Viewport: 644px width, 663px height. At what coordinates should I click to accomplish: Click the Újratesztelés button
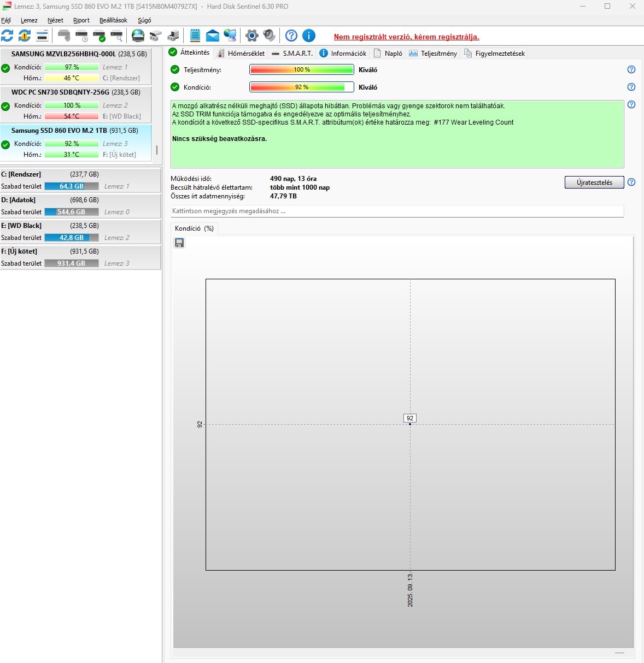tap(594, 182)
